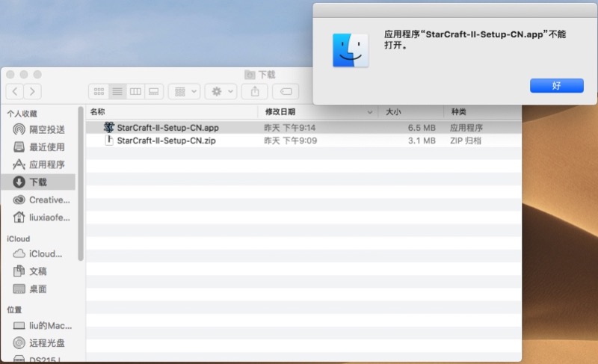Click the 3.1 MB size cell
598x364 pixels.
click(422, 141)
